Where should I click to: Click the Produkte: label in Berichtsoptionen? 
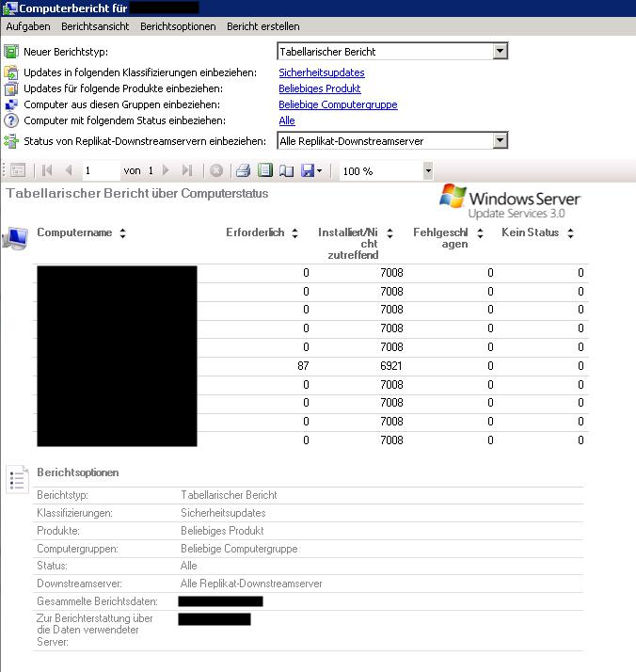58,531
